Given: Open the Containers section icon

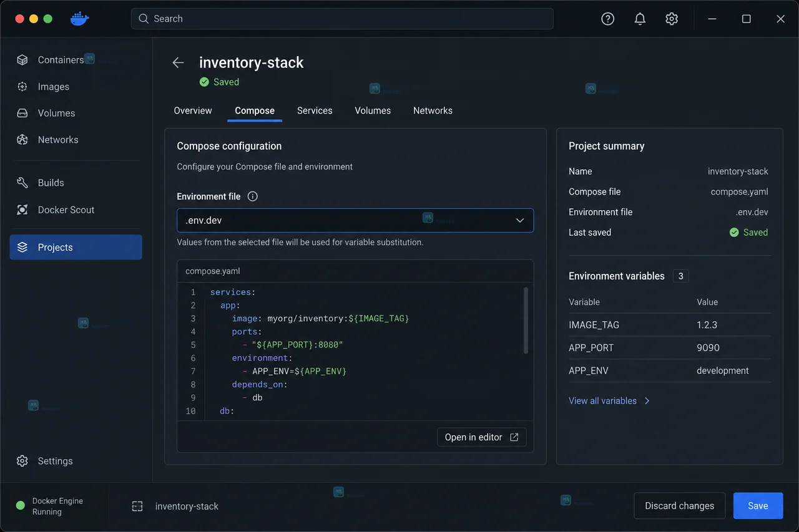Looking at the screenshot, I should point(22,60).
